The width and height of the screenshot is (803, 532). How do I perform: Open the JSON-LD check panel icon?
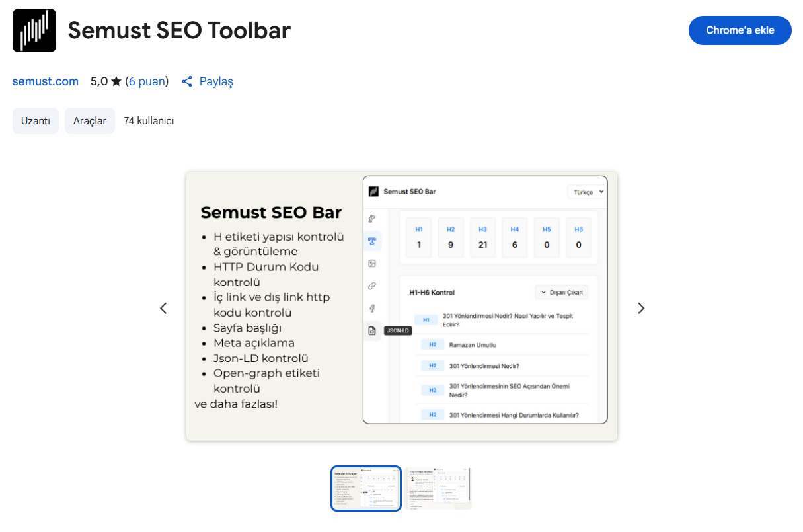[372, 330]
